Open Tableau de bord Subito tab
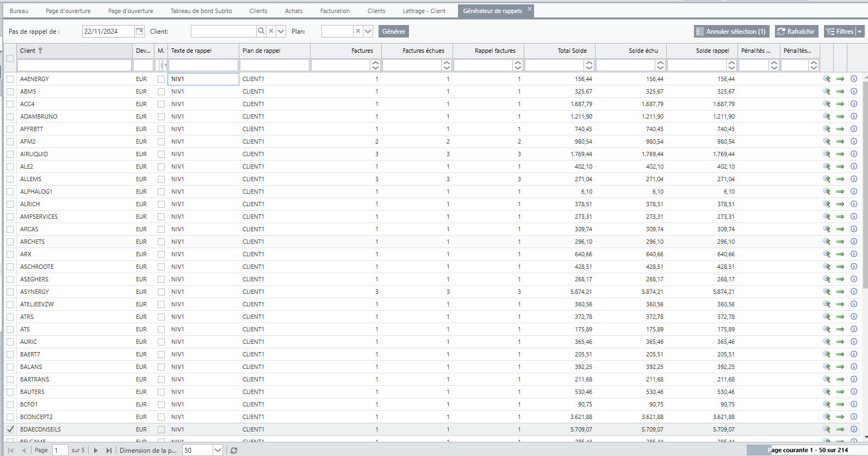This screenshot has height=456, width=868. click(x=201, y=11)
